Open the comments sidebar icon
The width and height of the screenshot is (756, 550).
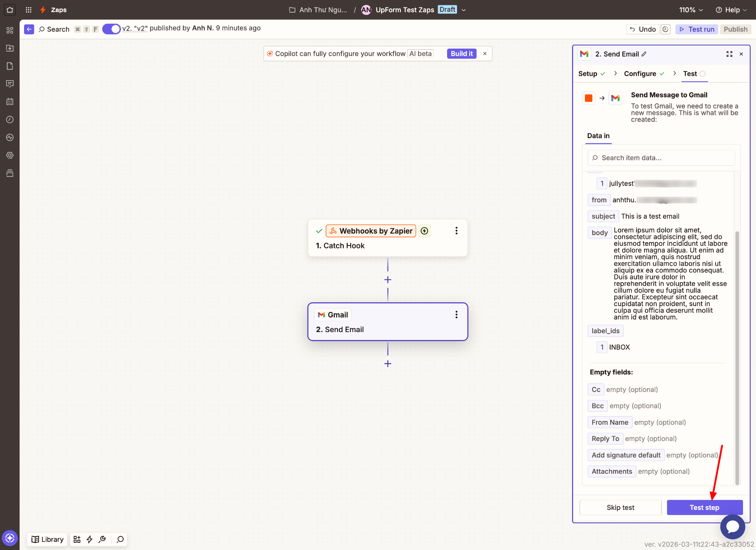[x=10, y=84]
